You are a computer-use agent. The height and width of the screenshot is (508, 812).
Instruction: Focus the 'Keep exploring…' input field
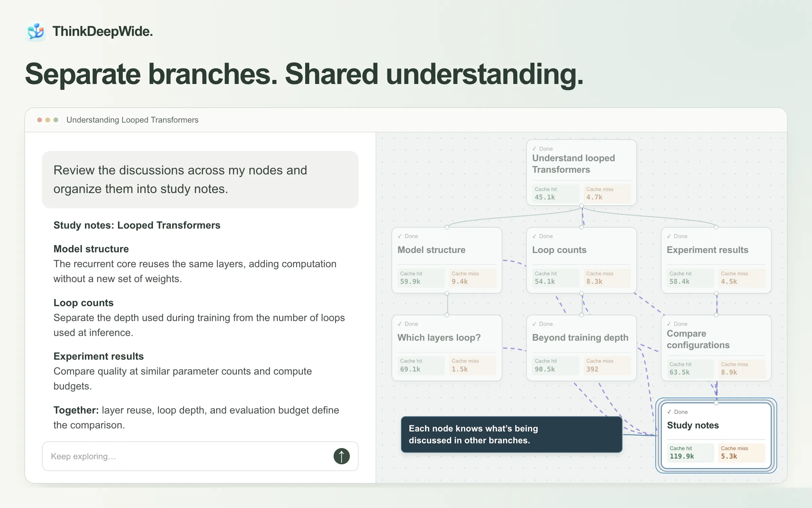[x=200, y=456]
